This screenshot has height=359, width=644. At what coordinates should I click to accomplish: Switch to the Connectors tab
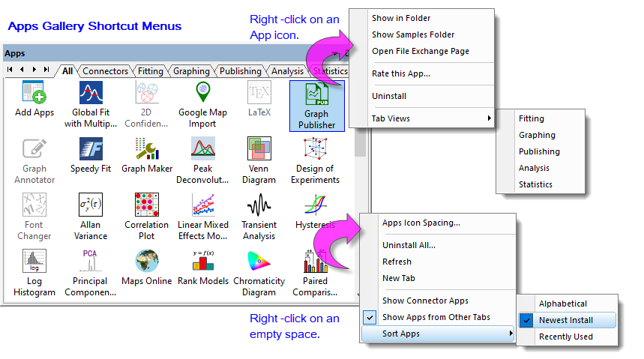pos(105,71)
